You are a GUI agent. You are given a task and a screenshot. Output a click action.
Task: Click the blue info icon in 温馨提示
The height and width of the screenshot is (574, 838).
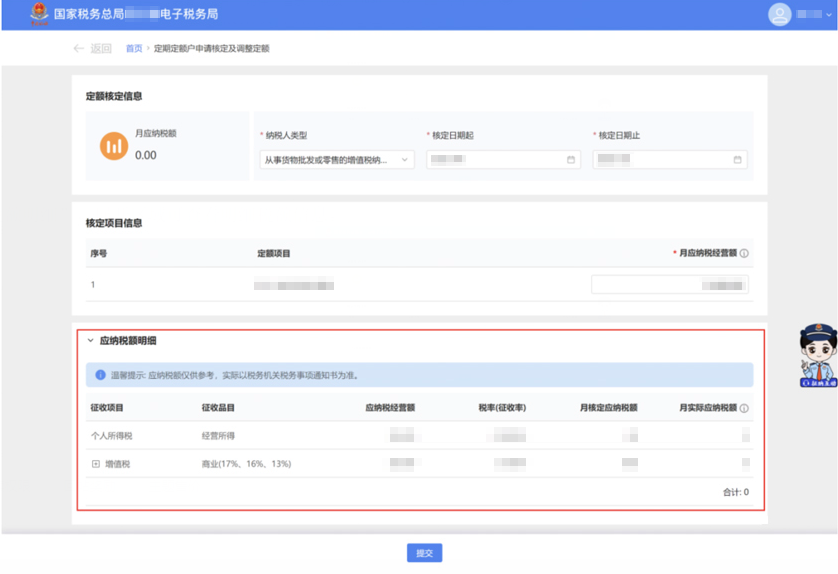(x=100, y=375)
